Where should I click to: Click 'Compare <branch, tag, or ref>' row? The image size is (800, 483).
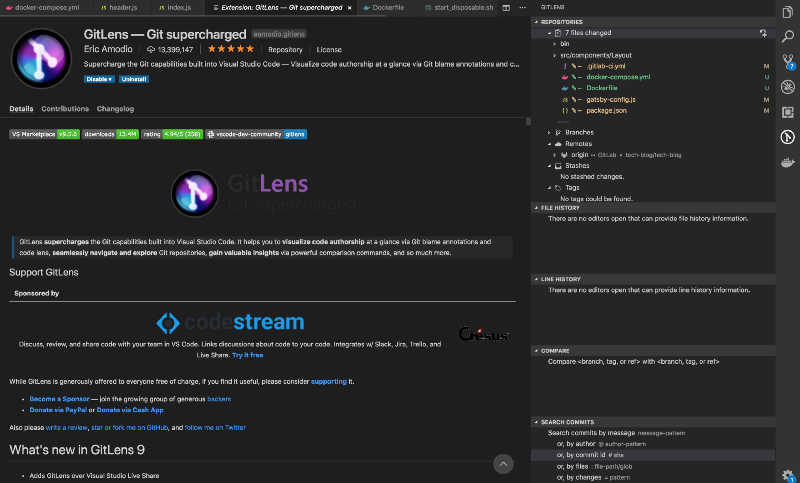653,362
